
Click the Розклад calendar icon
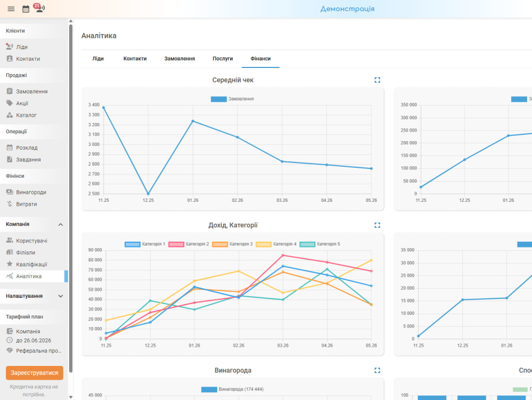point(10,148)
